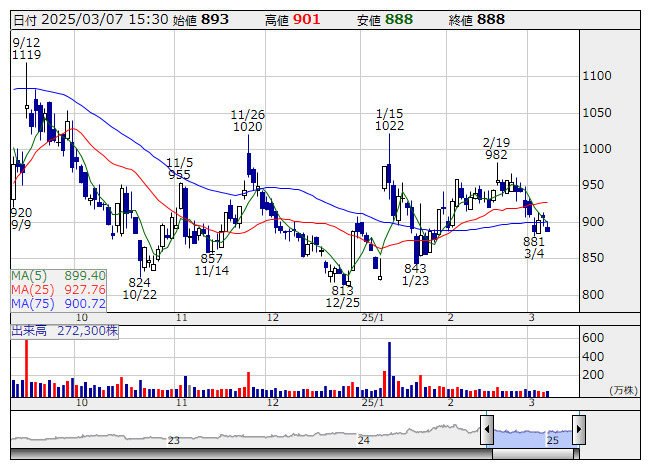Click the 824 10/22 low label
Viewport: 653px width, 470px height.
tap(140, 289)
